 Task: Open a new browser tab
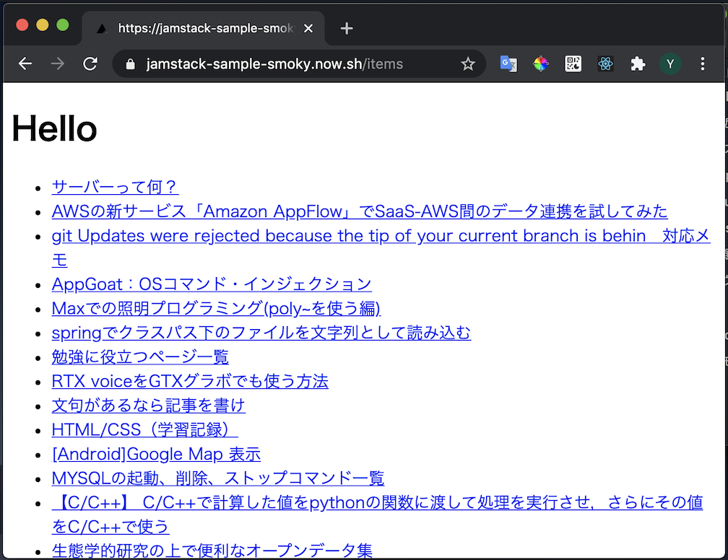pos(347,28)
